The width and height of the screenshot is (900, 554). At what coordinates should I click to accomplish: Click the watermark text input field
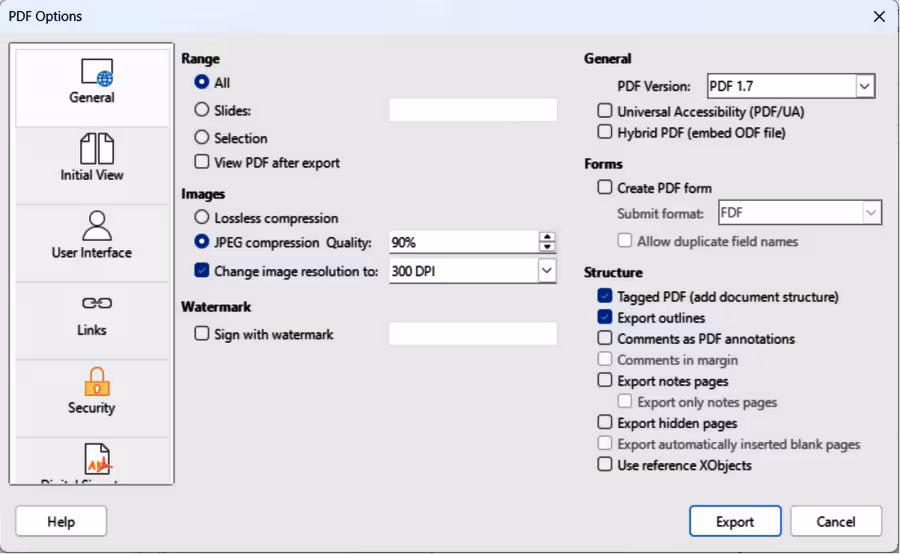(x=473, y=334)
